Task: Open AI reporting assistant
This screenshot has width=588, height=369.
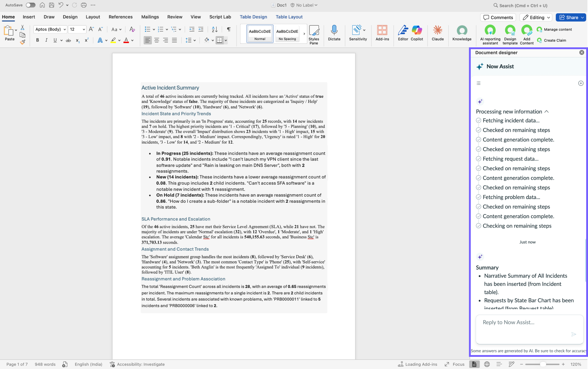Action: coord(490,35)
